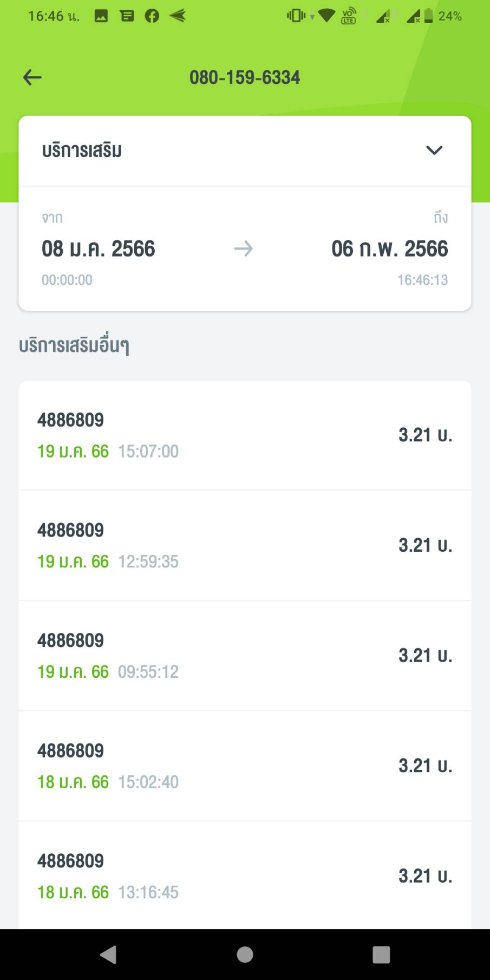Select end date 06 ก.พ. 2566
The width and height of the screenshot is (490, 980).
tap(389, 249)
